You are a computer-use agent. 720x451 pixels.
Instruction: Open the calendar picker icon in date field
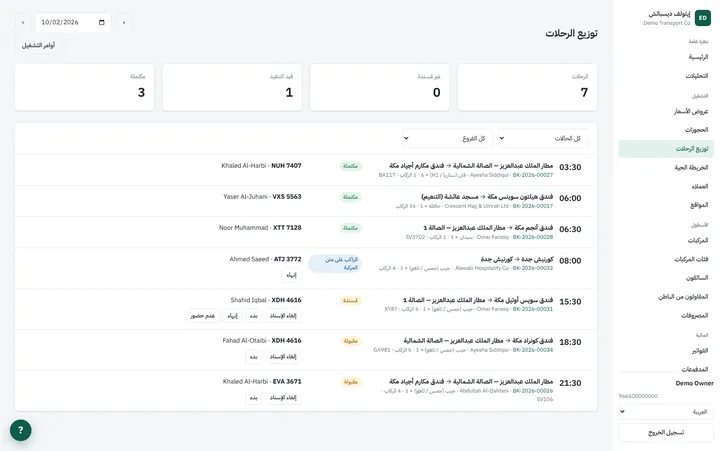tap(101, 22)
